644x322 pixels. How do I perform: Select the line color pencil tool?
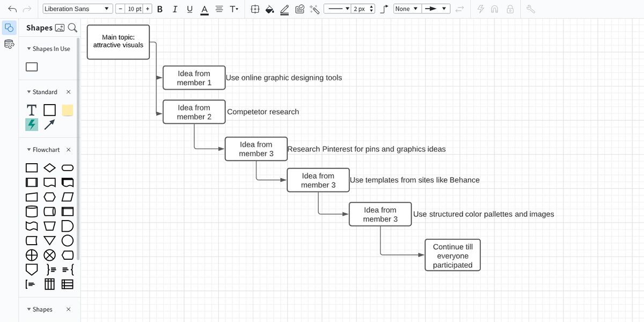pos(284,9)
